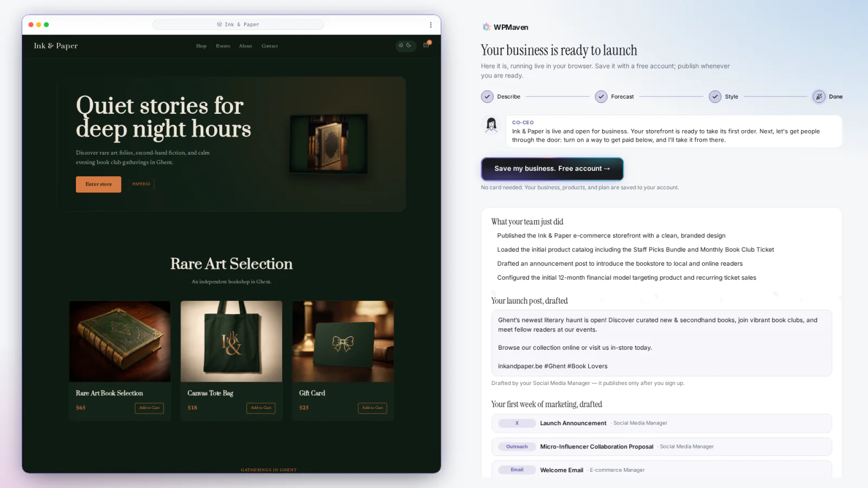The height and width of the screenshot is (488, 868).
Task: Select the Style step checkmark
Action: [x=715, y=97]
